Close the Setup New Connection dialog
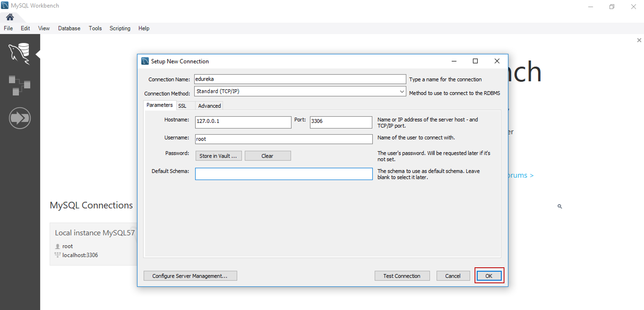This screenshot has width=644, height=310. click(x=497, y=61)
